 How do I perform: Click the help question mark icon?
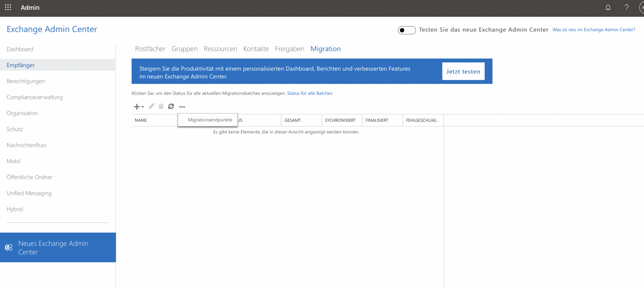click(626, 7)
